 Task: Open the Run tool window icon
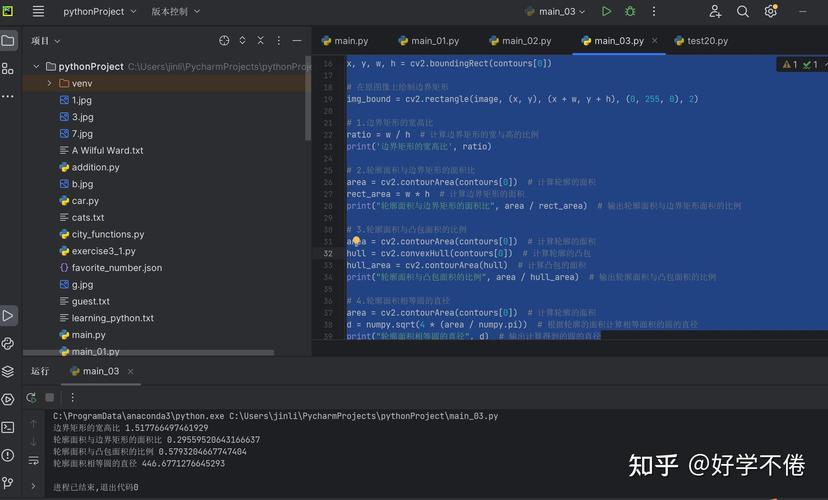8,316
